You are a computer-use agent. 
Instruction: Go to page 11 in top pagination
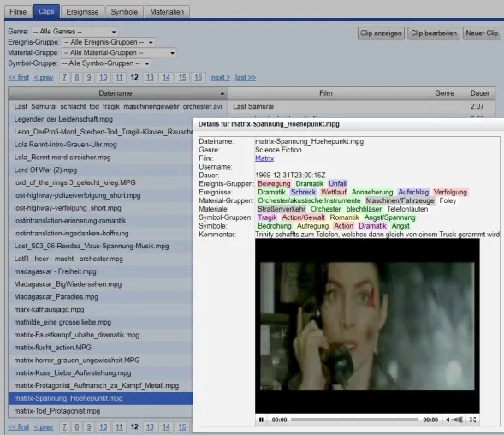point(119,78)
